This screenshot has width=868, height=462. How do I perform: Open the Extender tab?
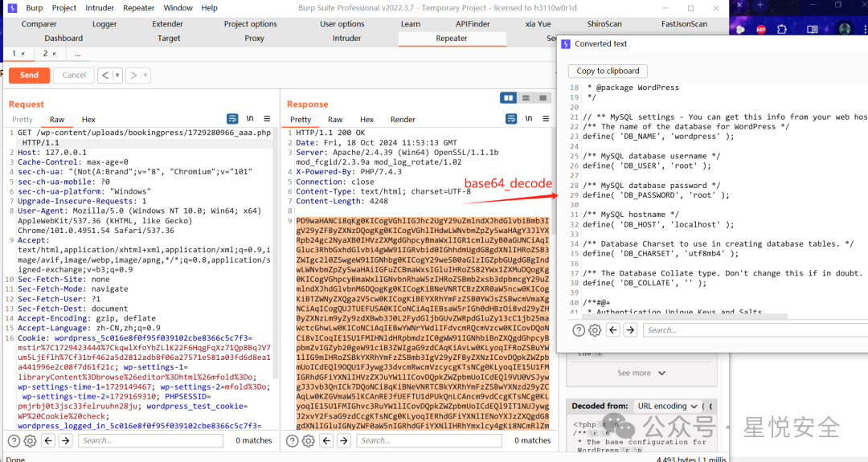coord(168,24)
